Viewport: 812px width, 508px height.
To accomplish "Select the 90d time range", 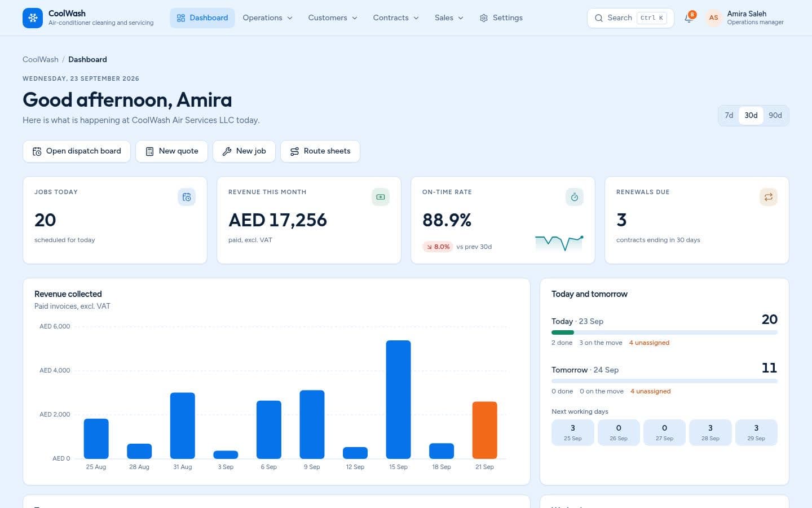I will click(775, 115).
